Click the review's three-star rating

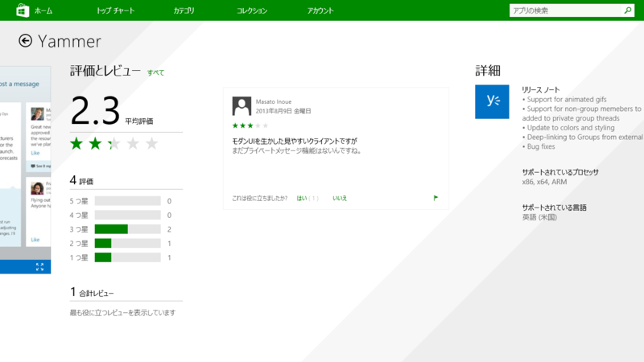250,125
